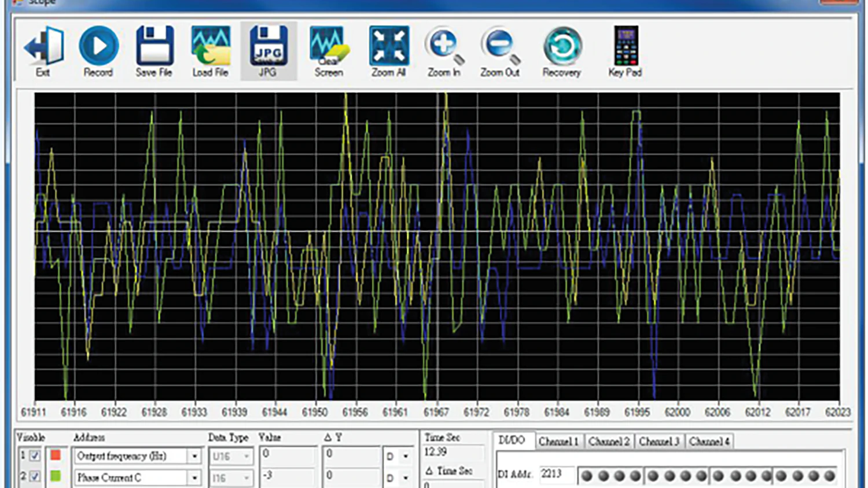868x488 pixels.
Task: Click the red color swatch for channel 1
Action: click(x=56, y=455)
